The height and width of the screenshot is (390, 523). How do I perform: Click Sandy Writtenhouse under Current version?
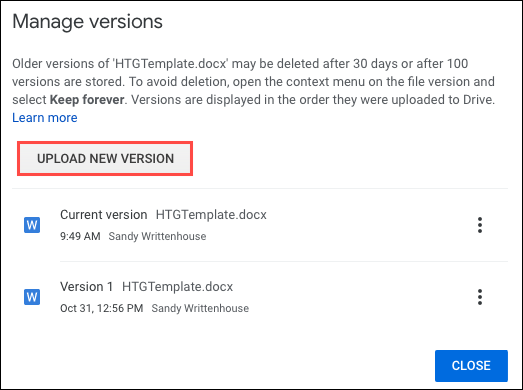tap(157, 236)
